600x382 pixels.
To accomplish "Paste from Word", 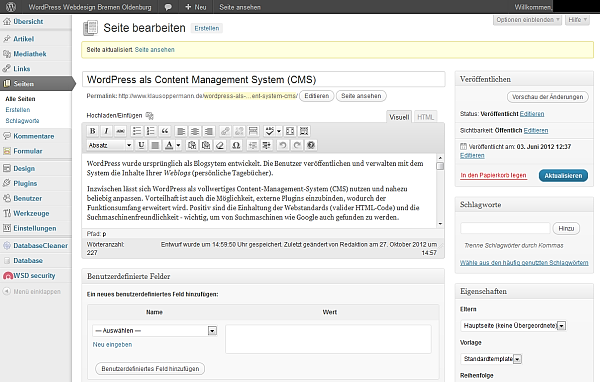I will click(206, 145).
